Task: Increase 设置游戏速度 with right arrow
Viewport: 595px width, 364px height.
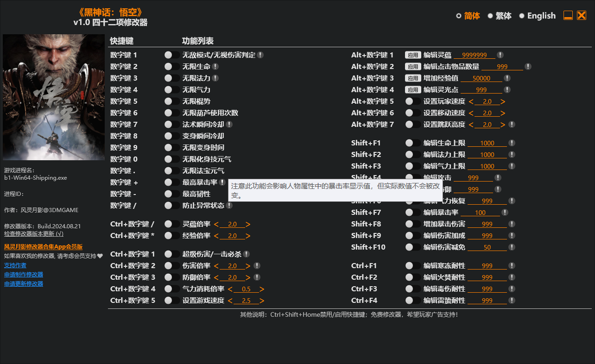Action: pyautogui.click(x=262, y=301)
